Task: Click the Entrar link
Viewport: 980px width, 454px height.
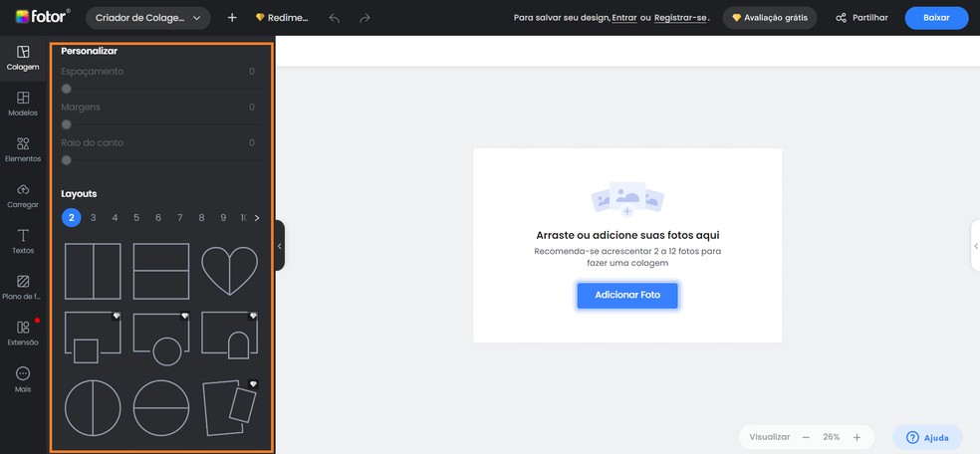Action: tap(624, 18)
